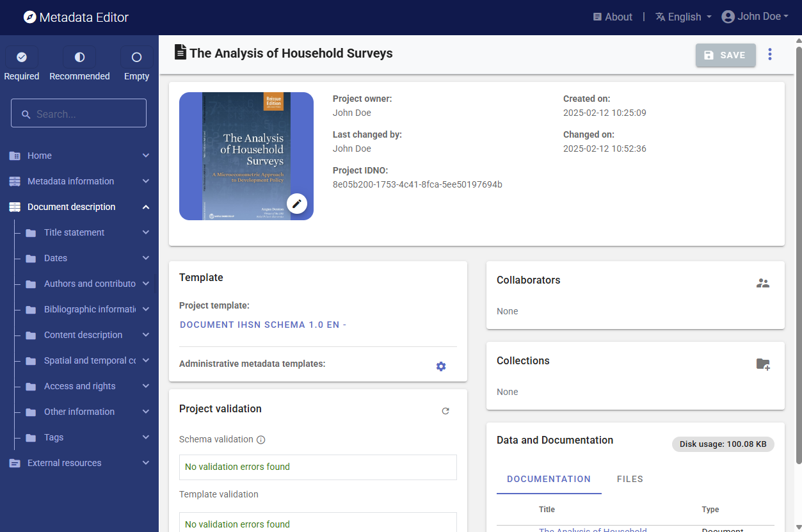Toggle the Empty fields filter
The width and height of the screenshot is (802, 532).
pos(136,58)
